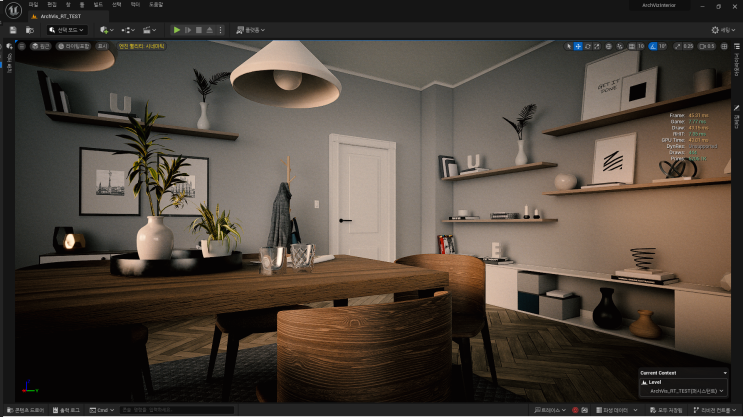This screenshot has width=743, height=417.
Task: Activate the rotate gizmo tool
Action: click(588, 46)
